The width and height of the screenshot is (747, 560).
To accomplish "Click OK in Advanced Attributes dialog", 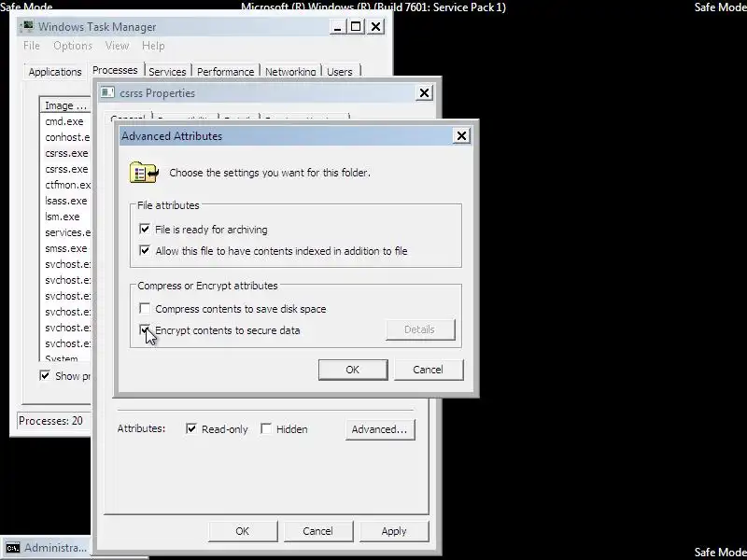I will [x=353, y=370].
